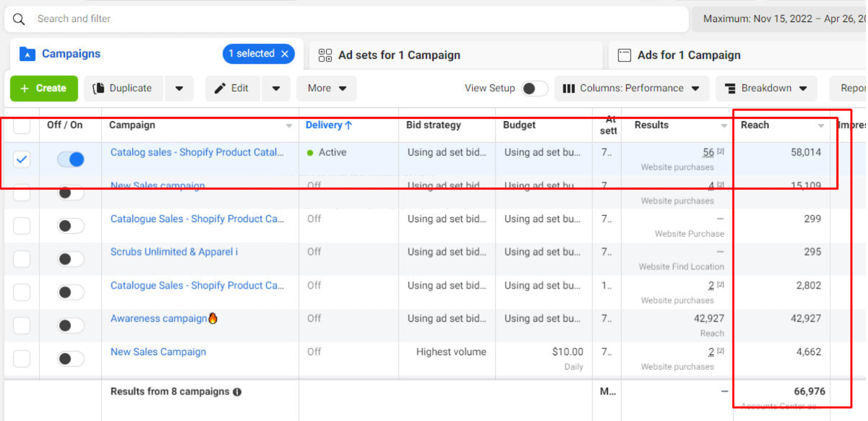This screenshot has width=868, height=421.
Task: Turn off the Catalog sales campaign toggle
Action: 71,160
